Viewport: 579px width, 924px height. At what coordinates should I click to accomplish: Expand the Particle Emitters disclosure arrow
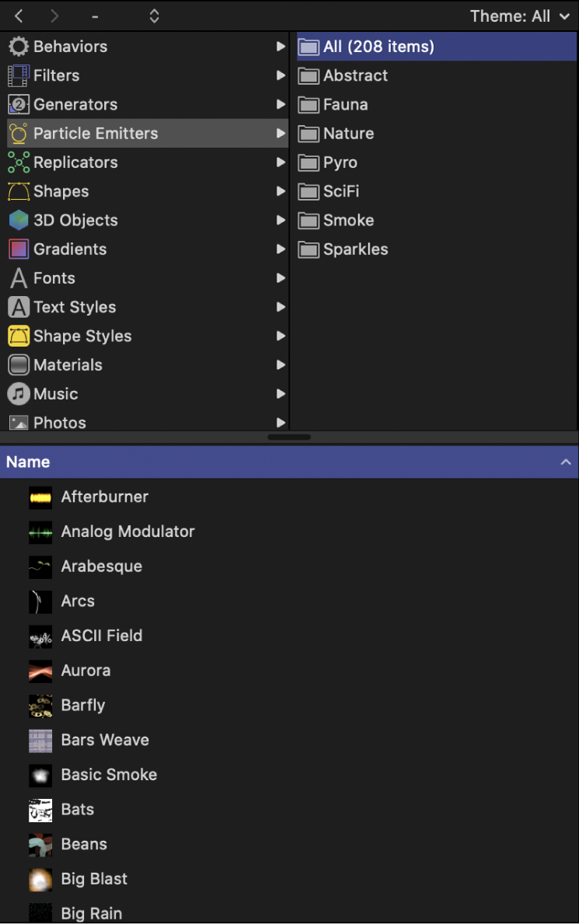point(281,133)
